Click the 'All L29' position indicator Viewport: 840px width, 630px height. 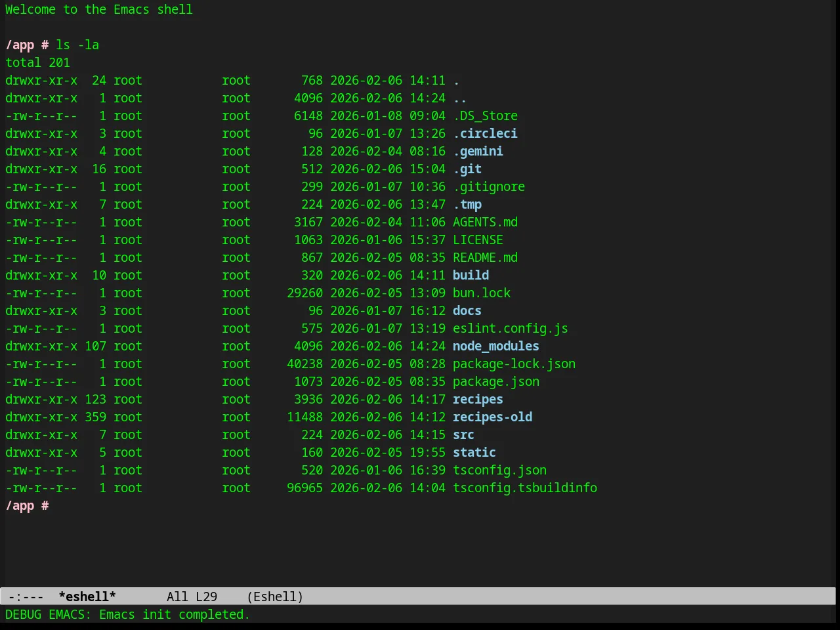pos(192,597)
